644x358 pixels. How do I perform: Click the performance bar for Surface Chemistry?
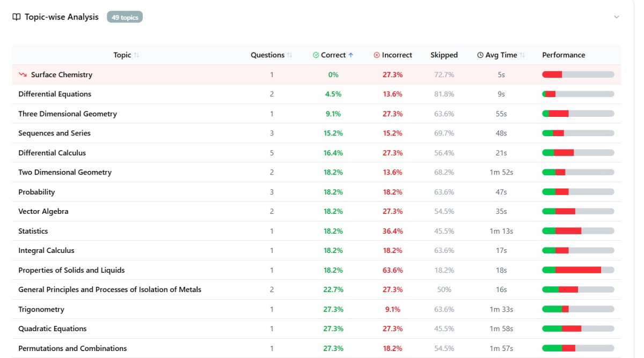[578, 74]
